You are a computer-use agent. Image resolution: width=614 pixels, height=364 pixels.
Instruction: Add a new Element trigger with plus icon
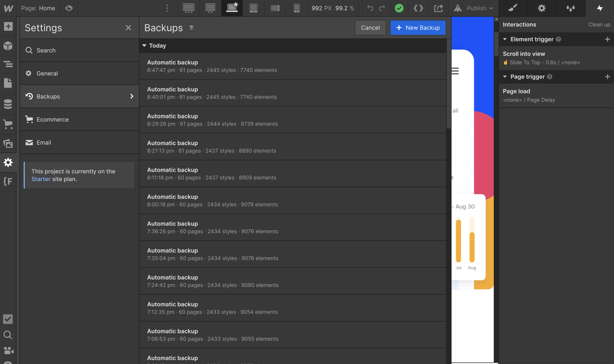[608, 39]
